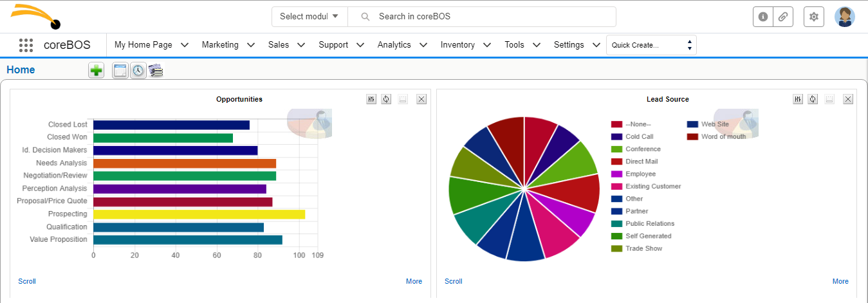
Task: Expand chevron next to Analytics
Action: 423,45
